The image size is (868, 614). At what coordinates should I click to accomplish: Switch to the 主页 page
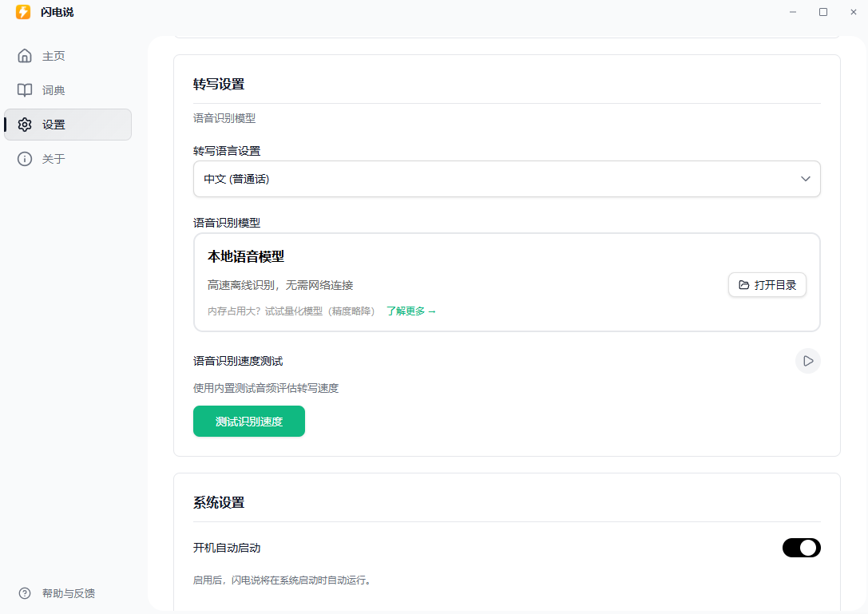tap(54, 55)
